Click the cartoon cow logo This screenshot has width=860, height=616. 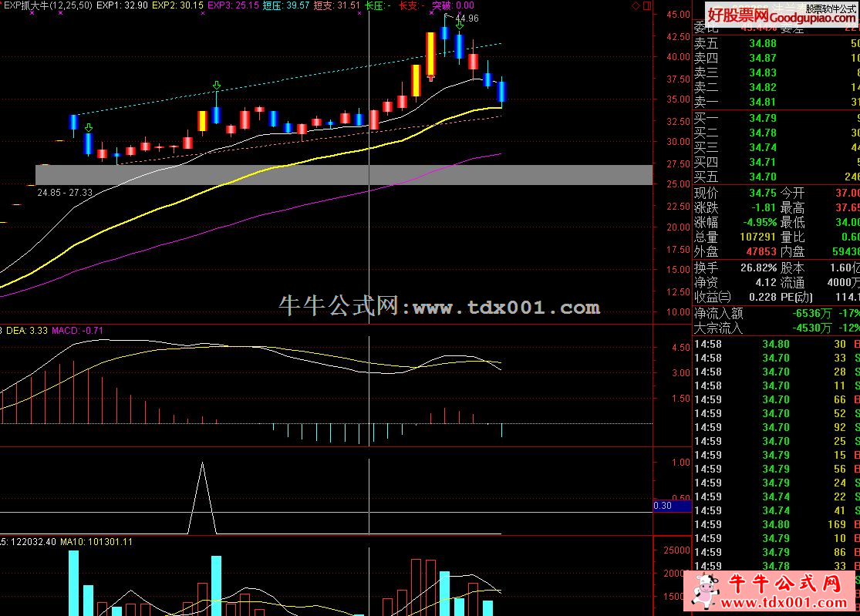tap(705, 591)
